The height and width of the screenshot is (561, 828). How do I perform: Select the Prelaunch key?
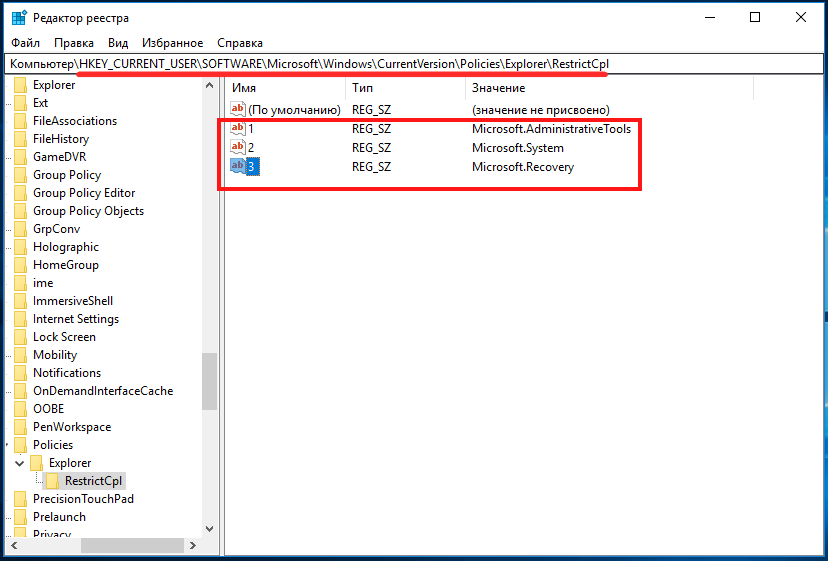pyautogui.click(x=59, y=517)
